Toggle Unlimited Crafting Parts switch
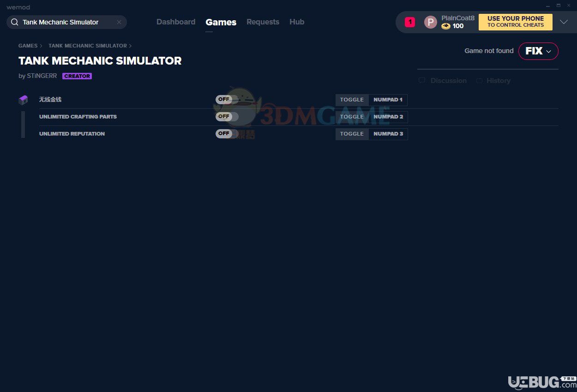This screenshot has width=577, height=392. coord(227,117)
